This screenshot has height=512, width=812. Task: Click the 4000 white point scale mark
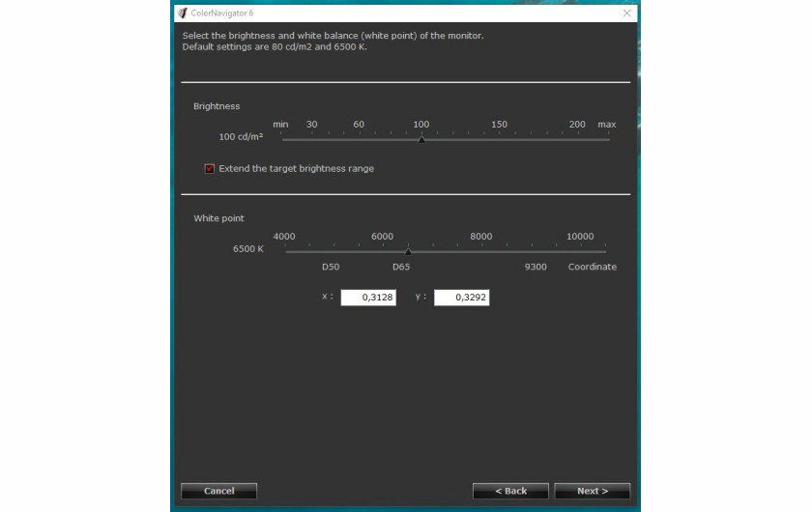(284, 236)
